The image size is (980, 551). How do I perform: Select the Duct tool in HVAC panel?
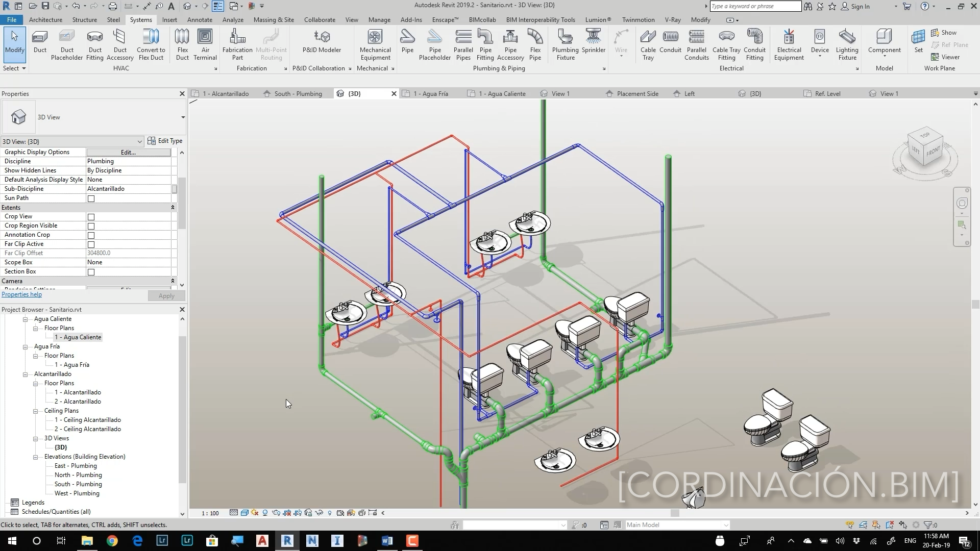40,42
